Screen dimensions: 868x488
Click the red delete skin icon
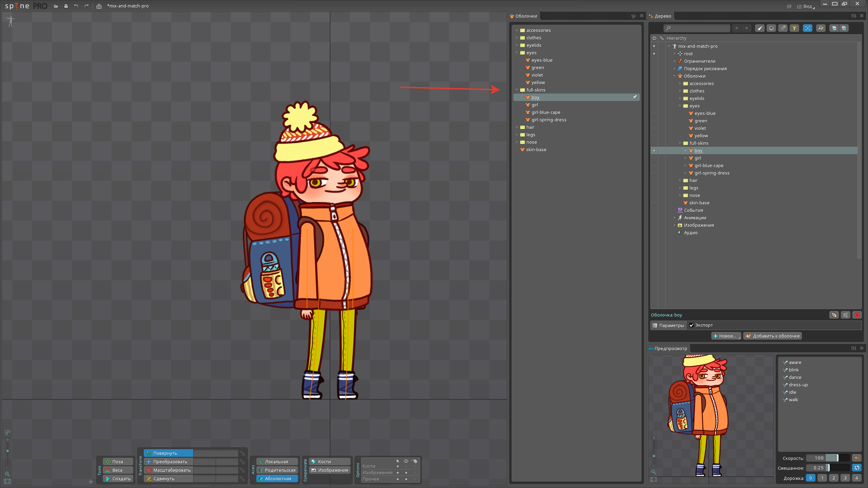pos(857,315)
